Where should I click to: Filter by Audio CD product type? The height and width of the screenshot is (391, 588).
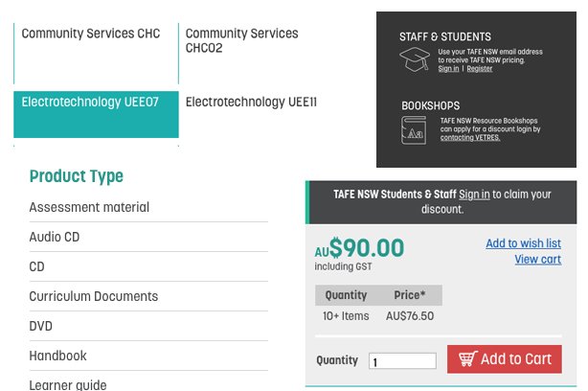coord(148,237)
